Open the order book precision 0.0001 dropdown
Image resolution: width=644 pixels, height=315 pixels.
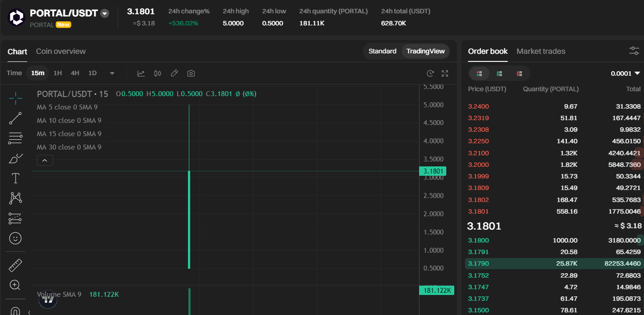click(625, 73)
